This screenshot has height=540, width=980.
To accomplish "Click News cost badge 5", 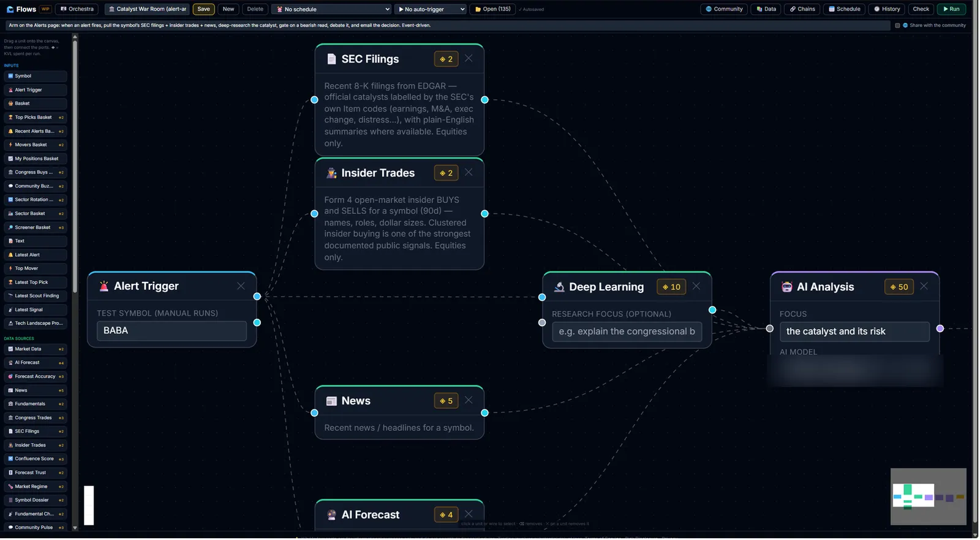I will click(446, 401).
